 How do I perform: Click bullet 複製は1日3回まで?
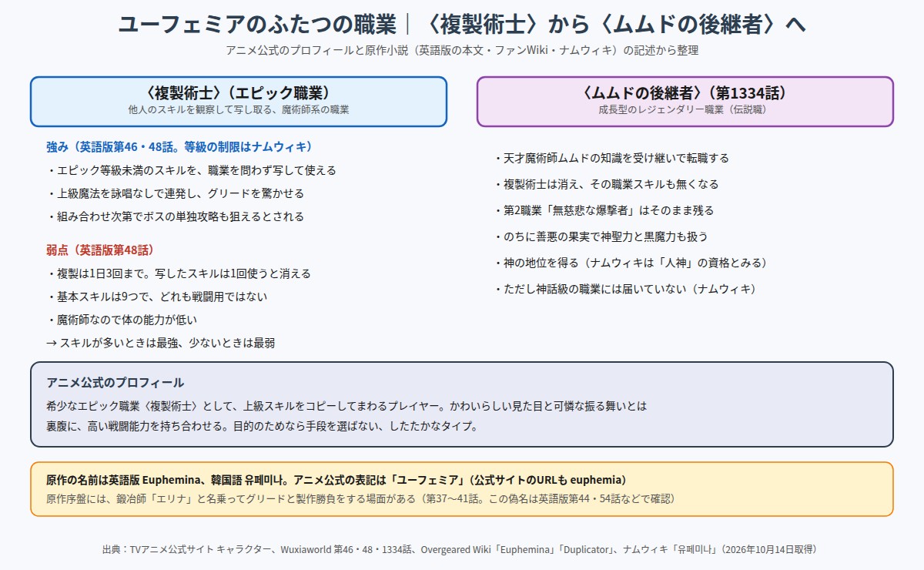pos(179,273)
